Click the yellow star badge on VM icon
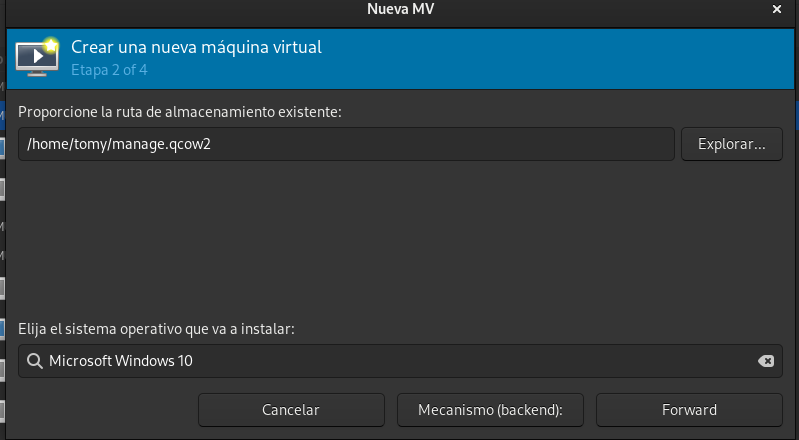This screenshot has width=799, height=440. (x=52, y=44)
